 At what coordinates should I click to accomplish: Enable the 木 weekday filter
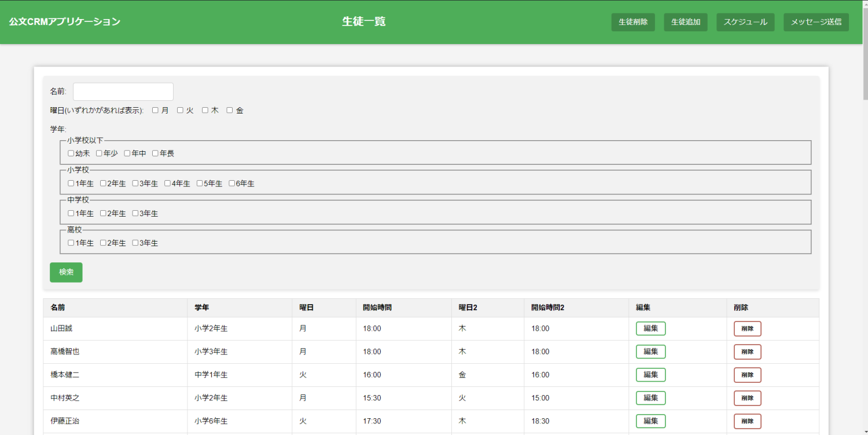[x=205, y=110]
